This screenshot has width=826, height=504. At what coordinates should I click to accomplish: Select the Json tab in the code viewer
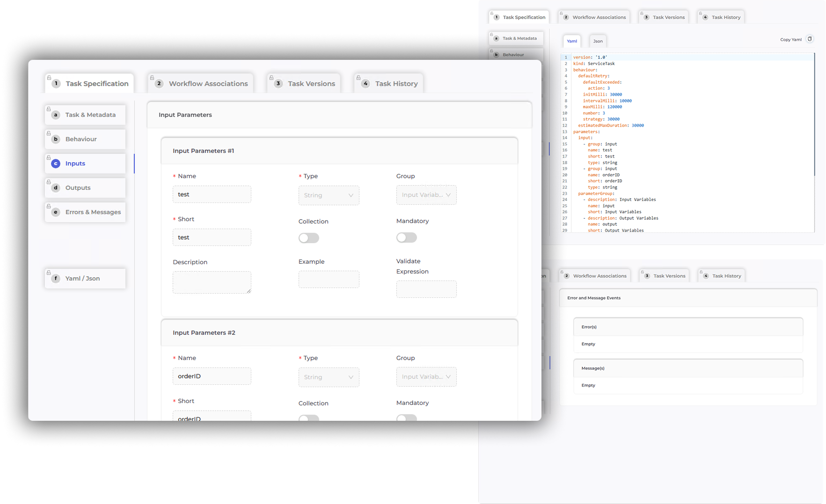[598, 41]
